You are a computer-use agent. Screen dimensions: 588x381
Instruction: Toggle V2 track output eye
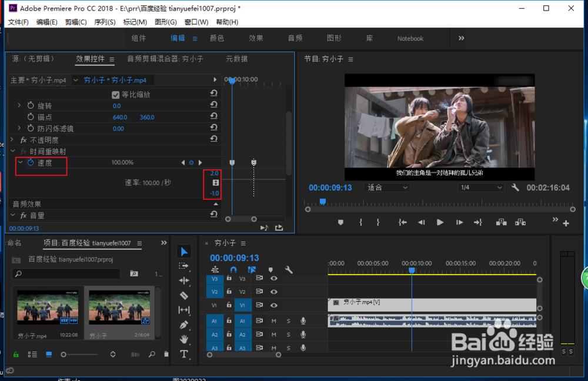pyautogui.click(x=274, y=292)
